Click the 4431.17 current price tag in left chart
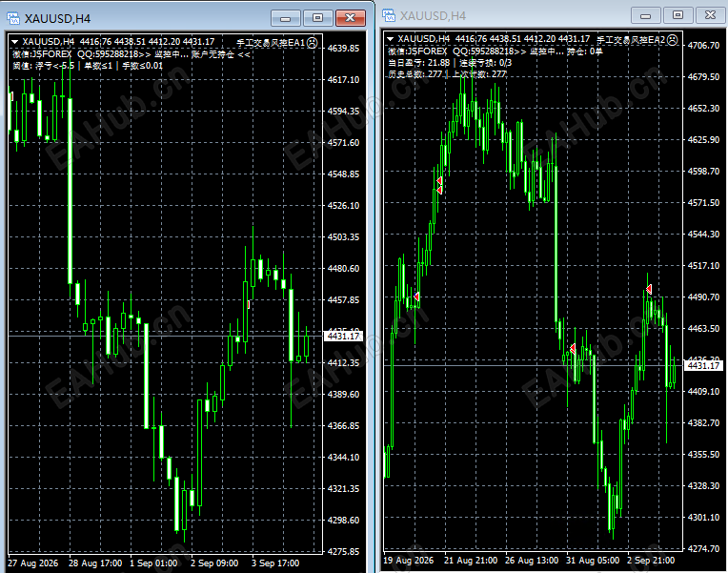 (344, 336)
